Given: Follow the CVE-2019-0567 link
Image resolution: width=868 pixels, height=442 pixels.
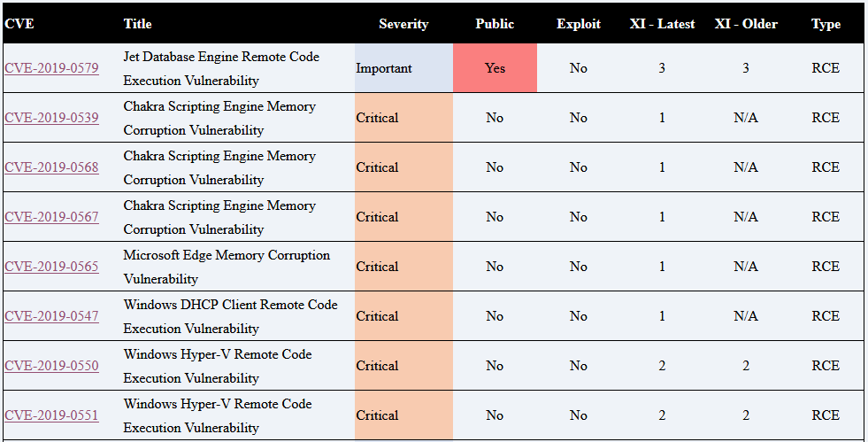Looking at the screenshot, I should click(51, 217).
